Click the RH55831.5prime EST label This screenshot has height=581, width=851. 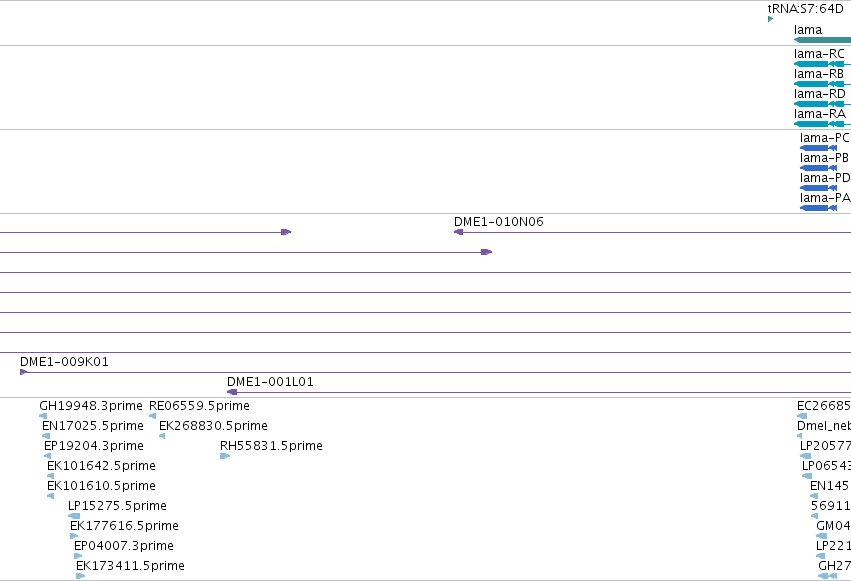271,446
